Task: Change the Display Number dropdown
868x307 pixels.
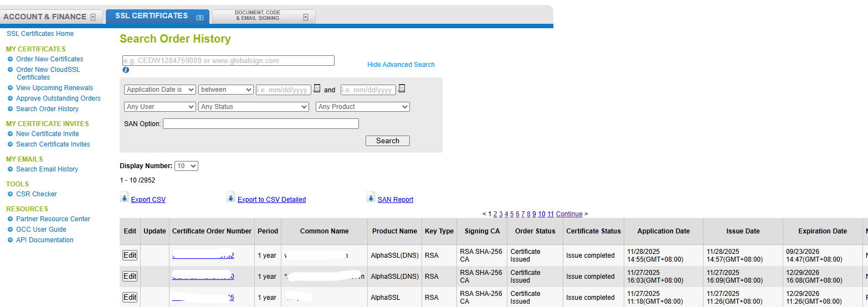Action: pos(186,166)
